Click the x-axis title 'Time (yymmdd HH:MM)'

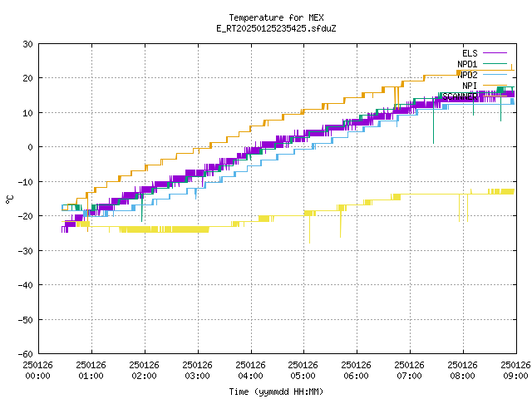276,392
